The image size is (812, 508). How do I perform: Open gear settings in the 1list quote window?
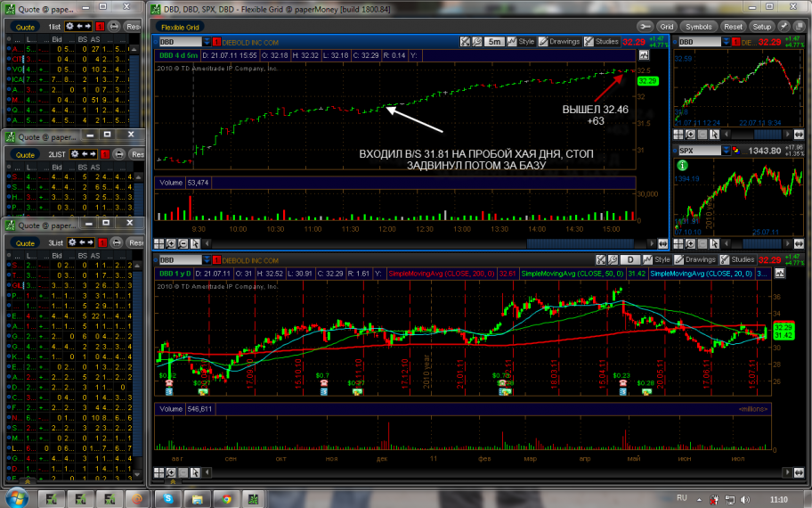point(69,26)
